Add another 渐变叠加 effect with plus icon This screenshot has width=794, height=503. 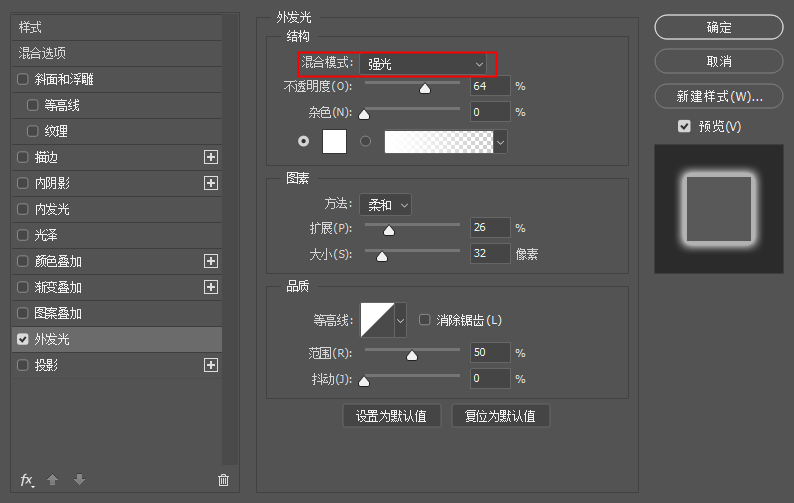click(x=211, y=287)
